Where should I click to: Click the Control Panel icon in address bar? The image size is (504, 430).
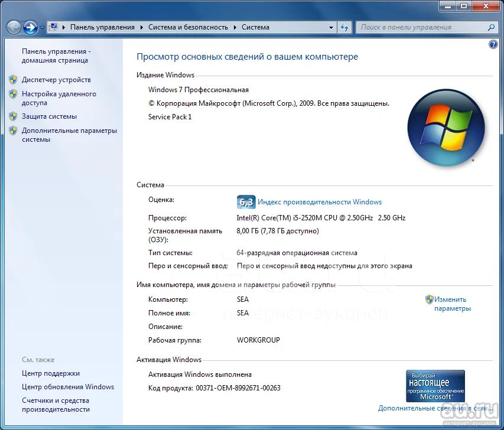(x=54, y=27)
